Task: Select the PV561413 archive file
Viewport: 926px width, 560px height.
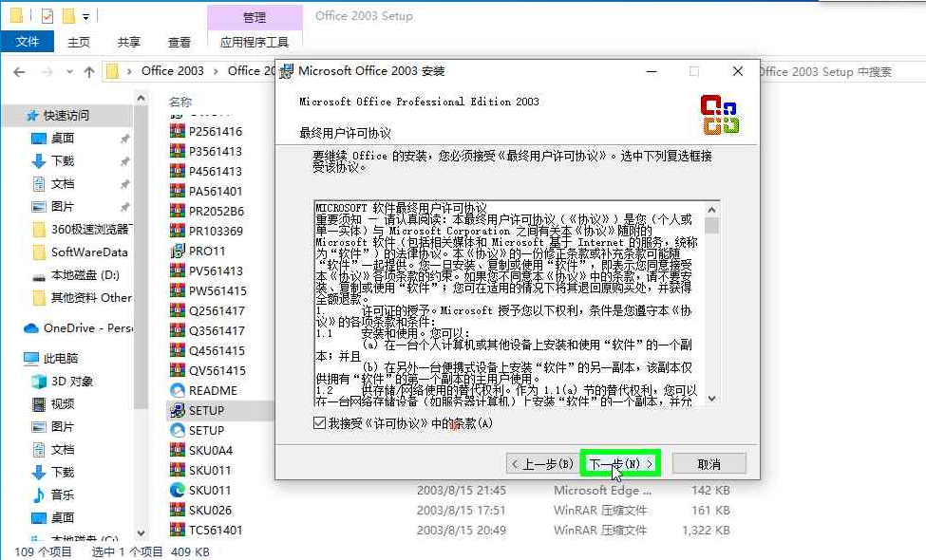Action: [x=207, y=271]
